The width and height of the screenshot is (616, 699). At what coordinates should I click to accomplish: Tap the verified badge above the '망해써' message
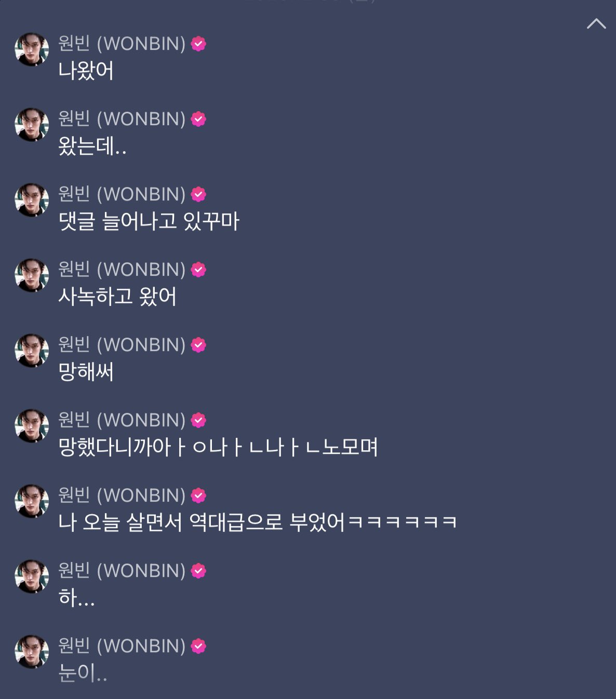coord(198,345)
